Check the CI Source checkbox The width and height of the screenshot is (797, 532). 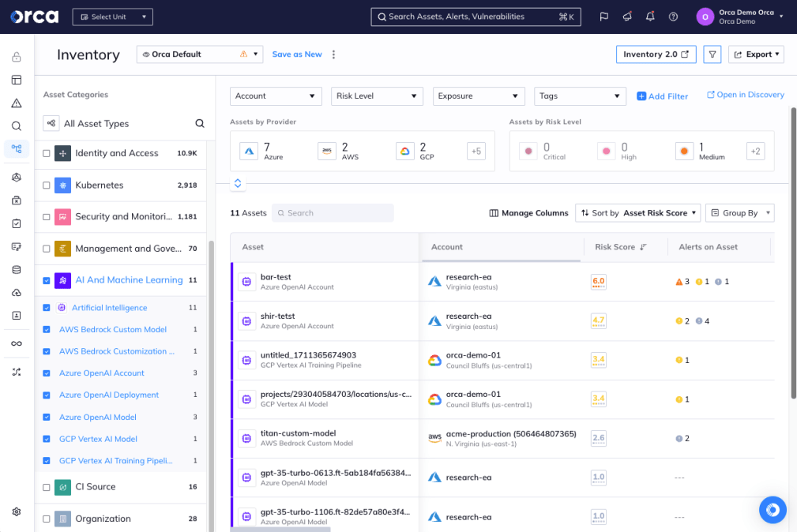point(47,487)
